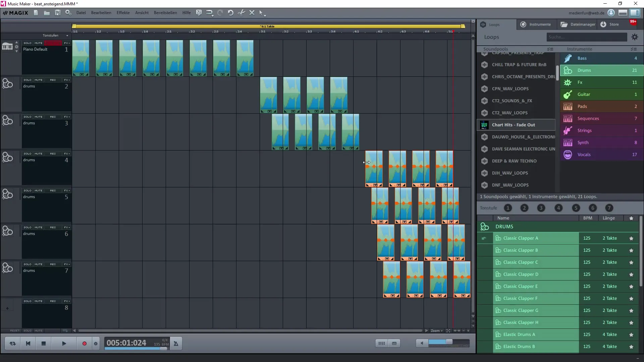Click the Piano Default instrument icon
The image size is (644, 362).
click(x=7, y=47)
